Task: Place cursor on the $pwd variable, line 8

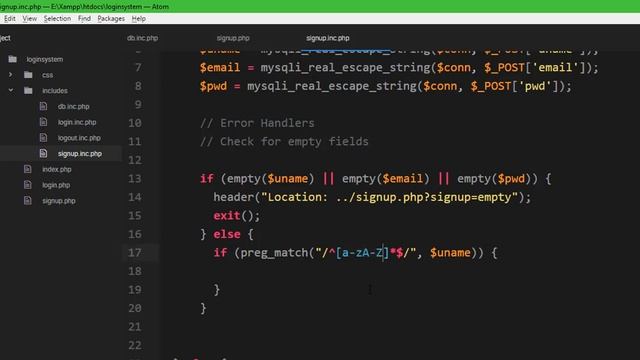Action: pos(213,86)
